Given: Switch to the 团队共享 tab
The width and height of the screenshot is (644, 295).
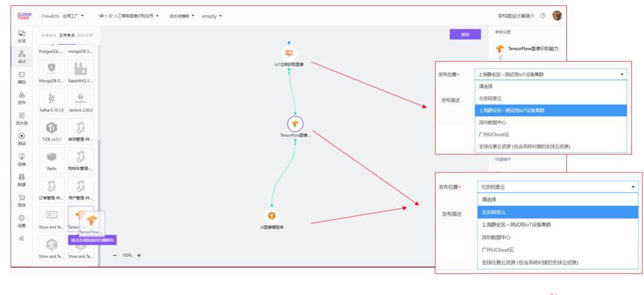Looking at the screenshot, I should [x=85, y=35].
